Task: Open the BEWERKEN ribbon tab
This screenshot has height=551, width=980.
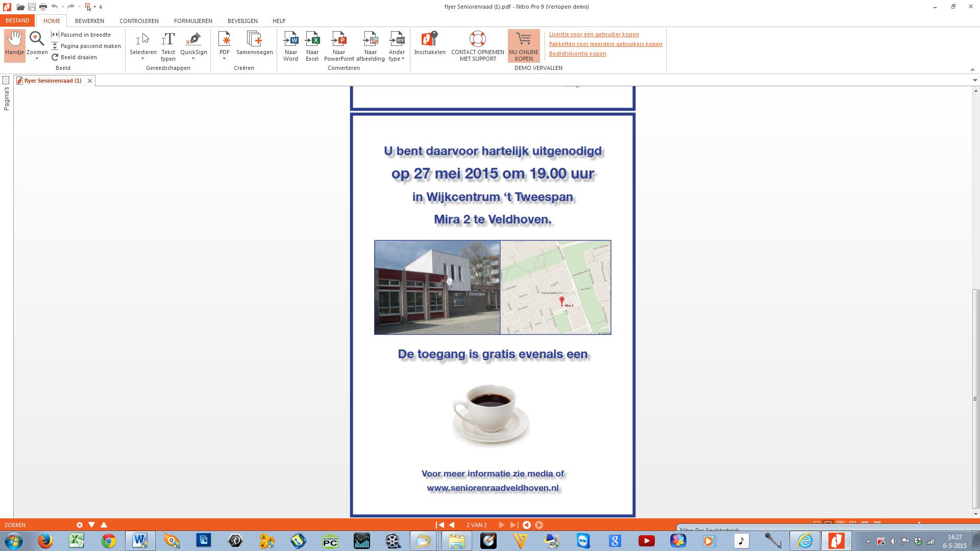Action: click(89, 21)
